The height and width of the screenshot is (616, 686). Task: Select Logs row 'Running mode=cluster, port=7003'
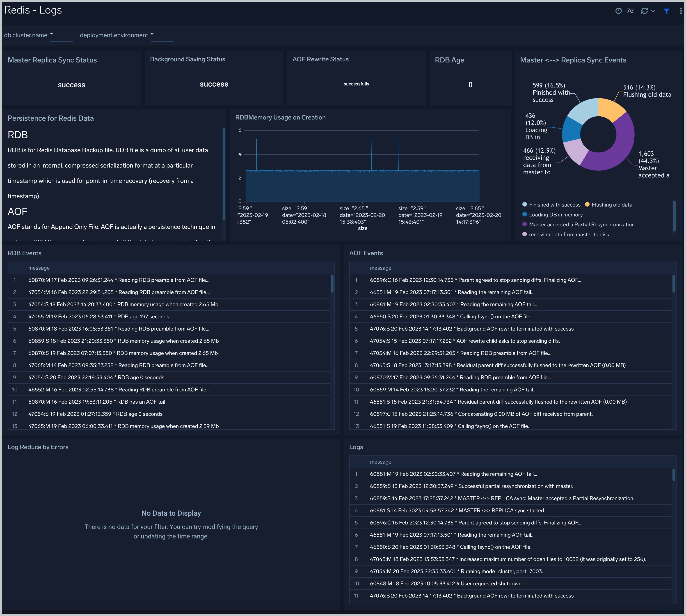(511, 572)
